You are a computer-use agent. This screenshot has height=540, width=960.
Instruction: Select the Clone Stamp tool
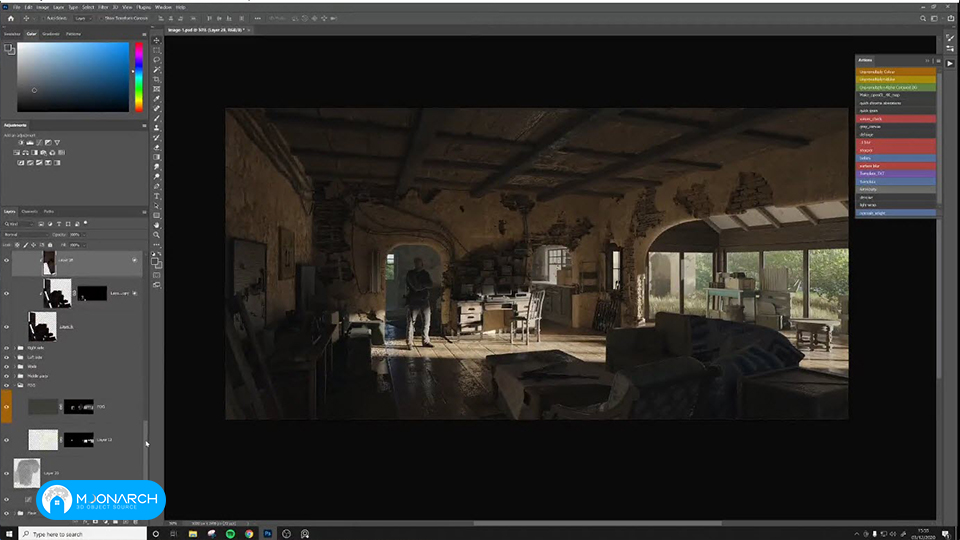coord(157,128)
